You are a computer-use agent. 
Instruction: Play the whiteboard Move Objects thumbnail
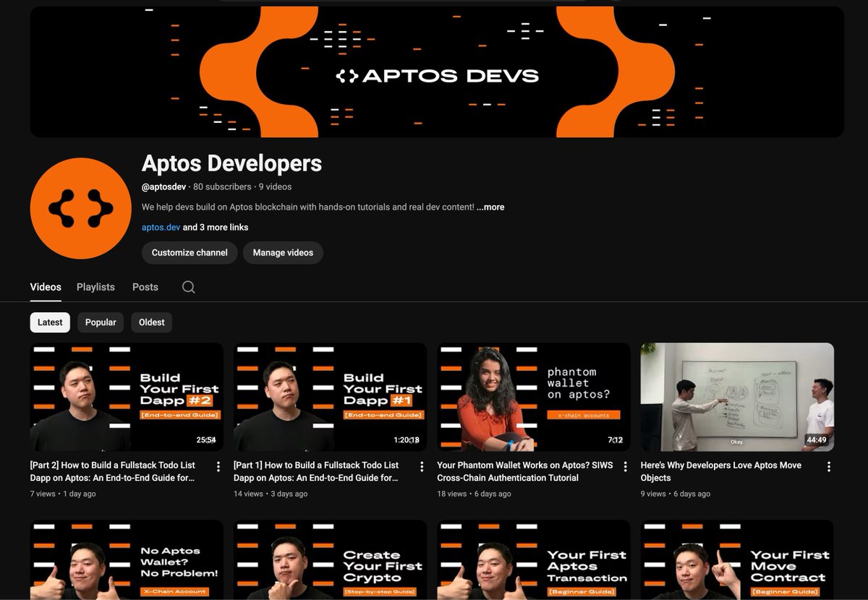click(737, 397)
